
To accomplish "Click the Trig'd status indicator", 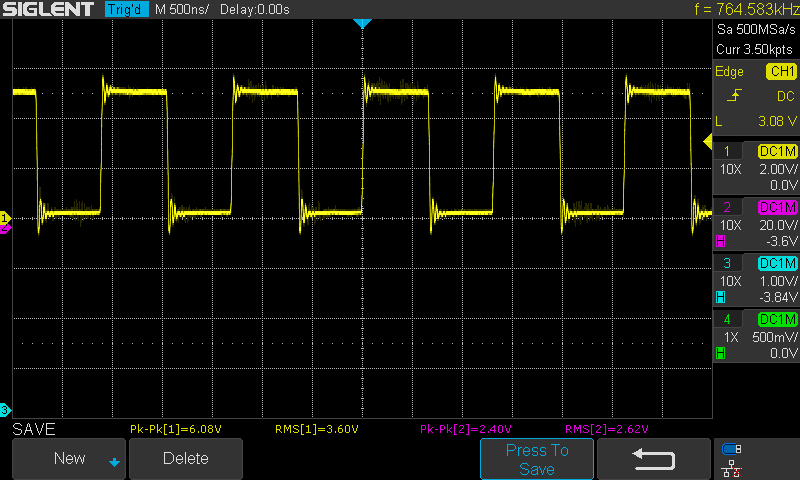I will tap(127, 9).
